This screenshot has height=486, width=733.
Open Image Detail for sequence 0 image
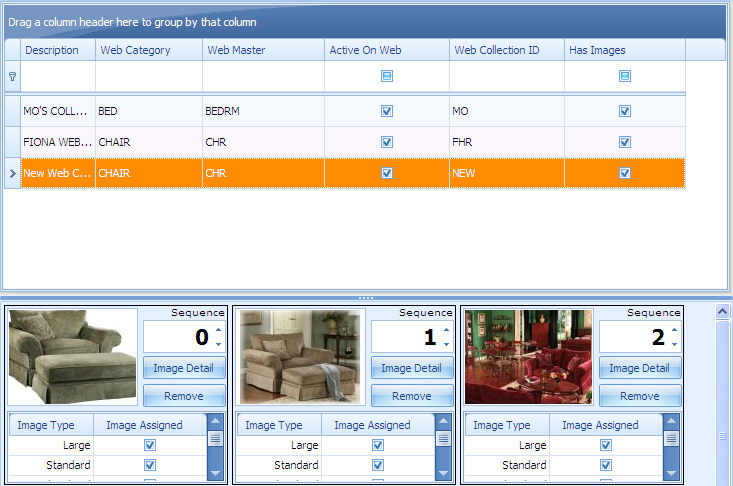click(184, 368)
